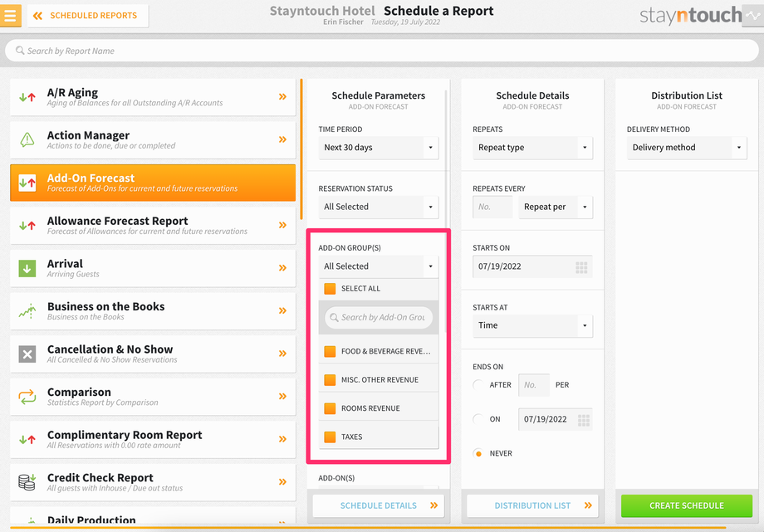Click the Action Manager warning icon
Viewport: 764px width, 532px height.
(x=27, y=139)
